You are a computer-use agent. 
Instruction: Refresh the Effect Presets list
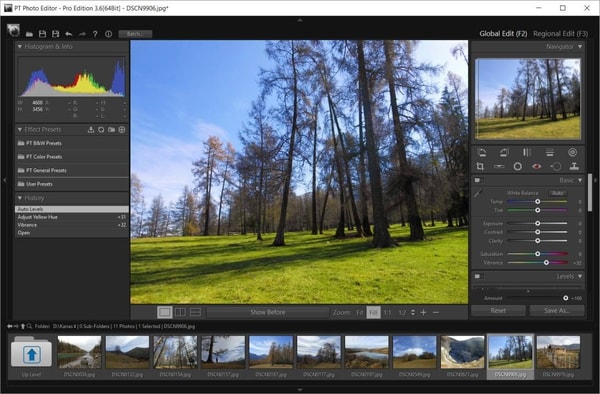click(101, 130)
